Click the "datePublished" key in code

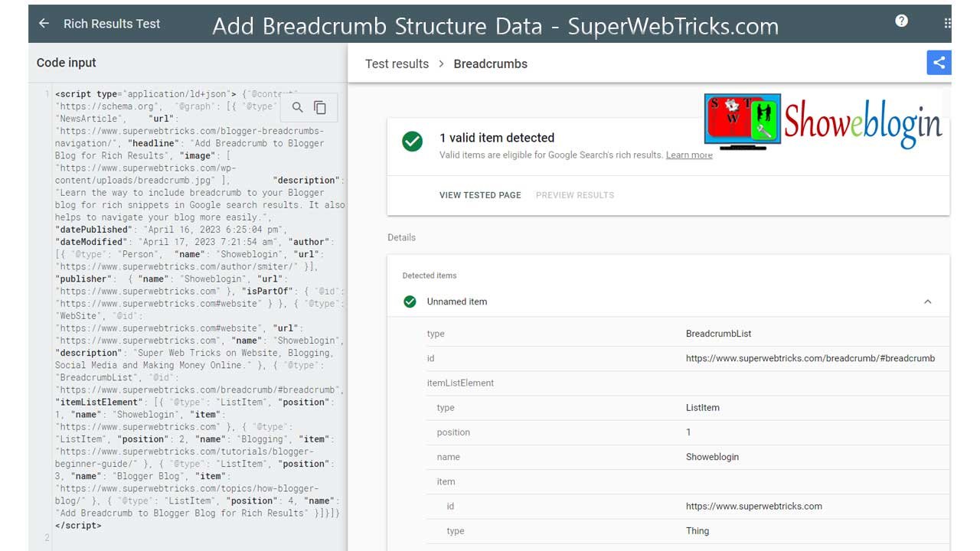[93, 230]
